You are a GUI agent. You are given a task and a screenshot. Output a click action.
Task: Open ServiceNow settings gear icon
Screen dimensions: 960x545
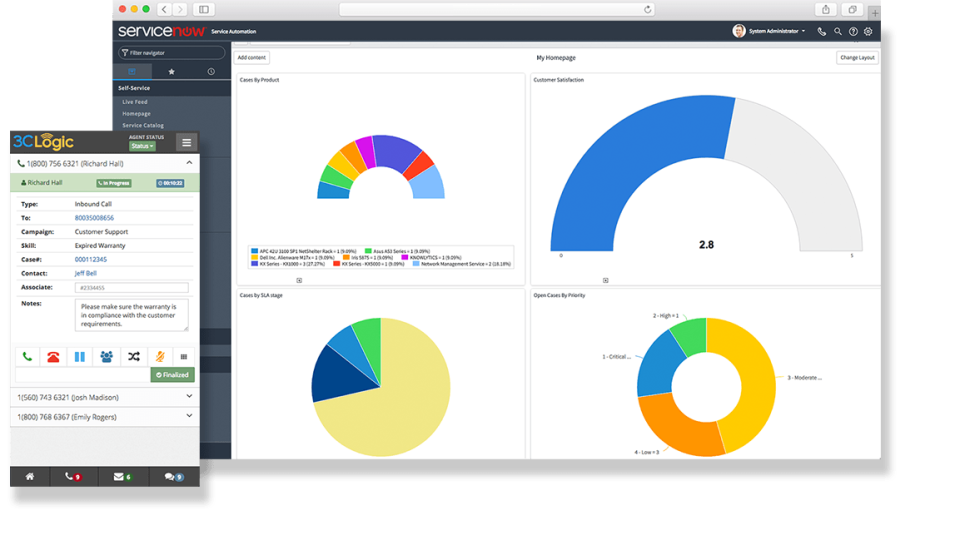868,31
